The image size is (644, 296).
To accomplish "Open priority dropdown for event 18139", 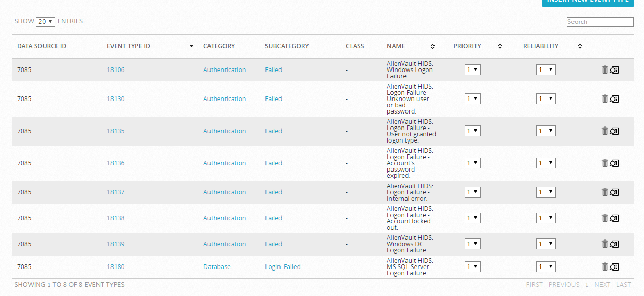I will click(472, 244).
